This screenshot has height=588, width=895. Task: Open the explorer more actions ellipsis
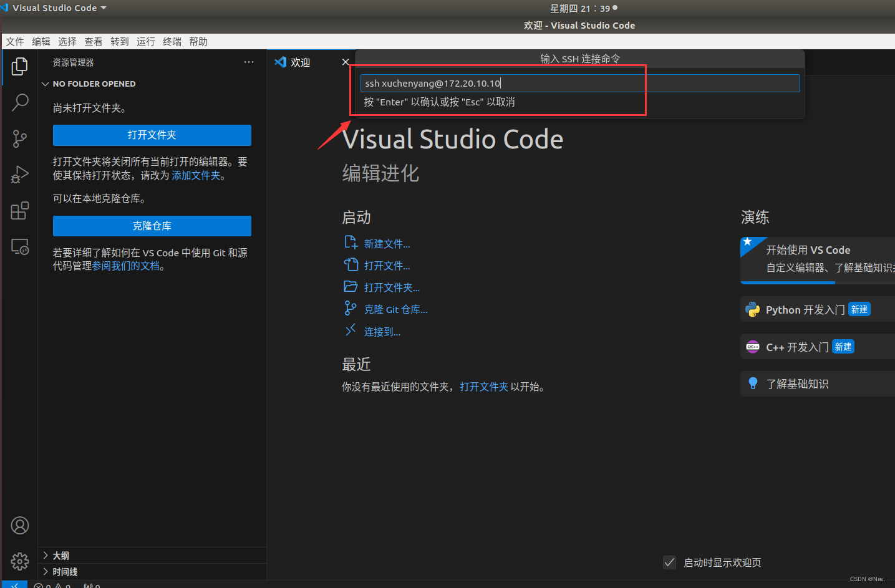click(x=249, y=62)
